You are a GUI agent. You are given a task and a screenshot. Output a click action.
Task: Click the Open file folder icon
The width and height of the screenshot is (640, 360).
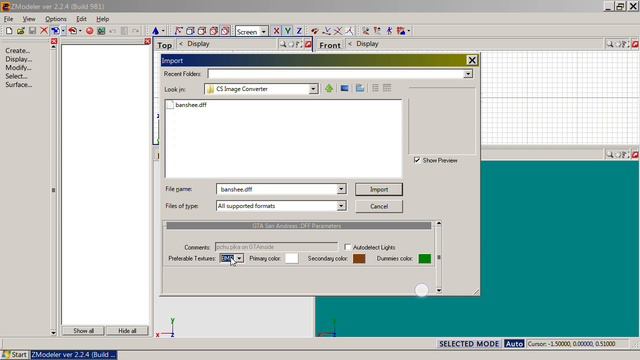pos(20,31)
